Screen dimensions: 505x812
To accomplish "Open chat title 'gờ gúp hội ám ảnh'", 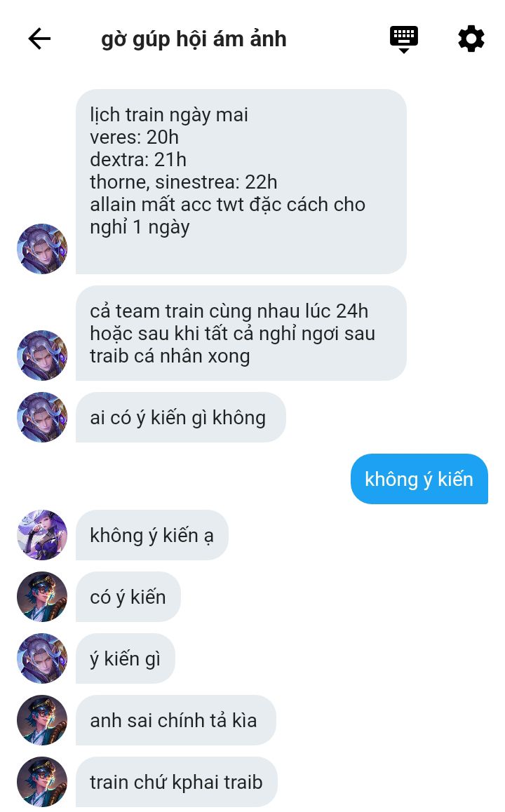I will coord(194,39).
